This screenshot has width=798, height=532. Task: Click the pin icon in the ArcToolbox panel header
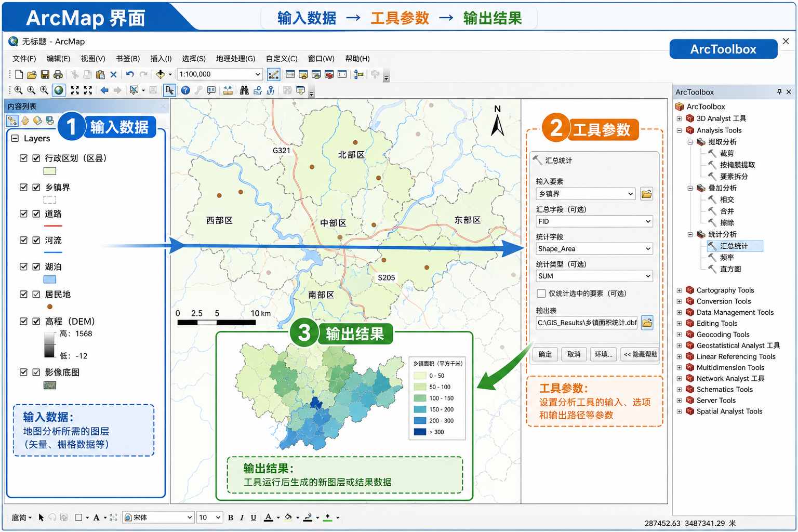(x=779, y=92)
